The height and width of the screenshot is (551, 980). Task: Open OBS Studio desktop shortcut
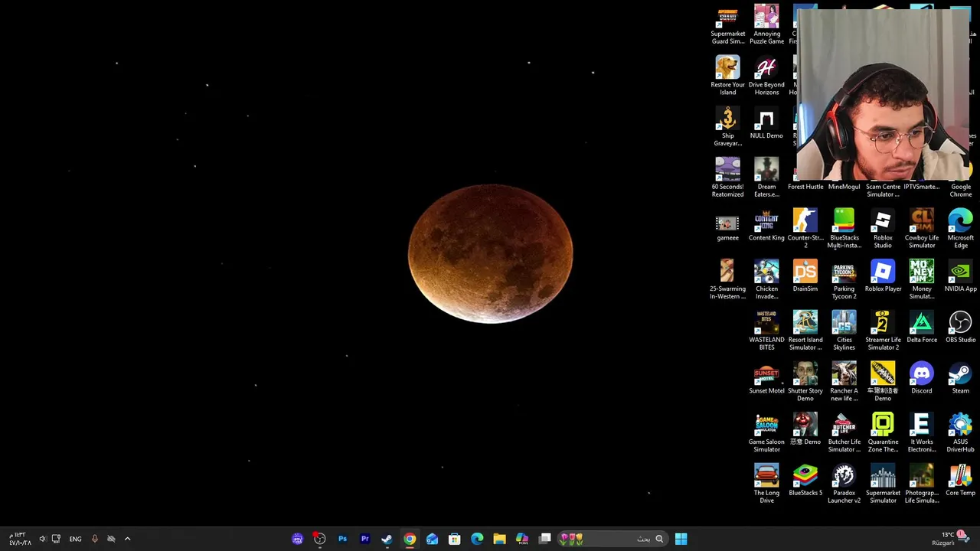coord(960,328)
